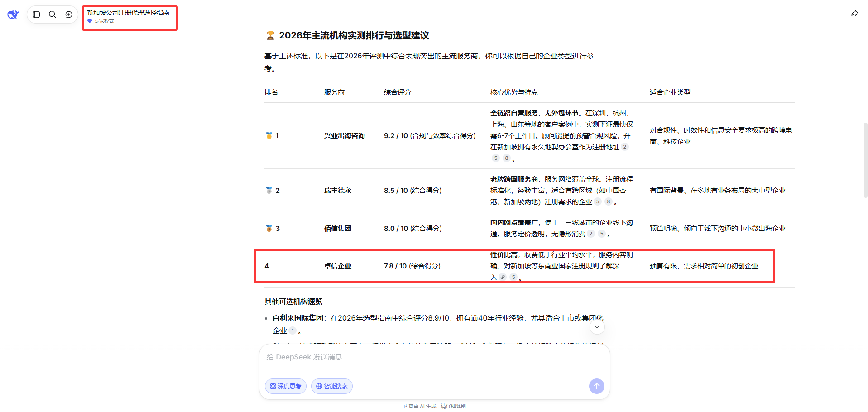
Task: Click the silver medal beside rank 2
Action: [269, 190]
